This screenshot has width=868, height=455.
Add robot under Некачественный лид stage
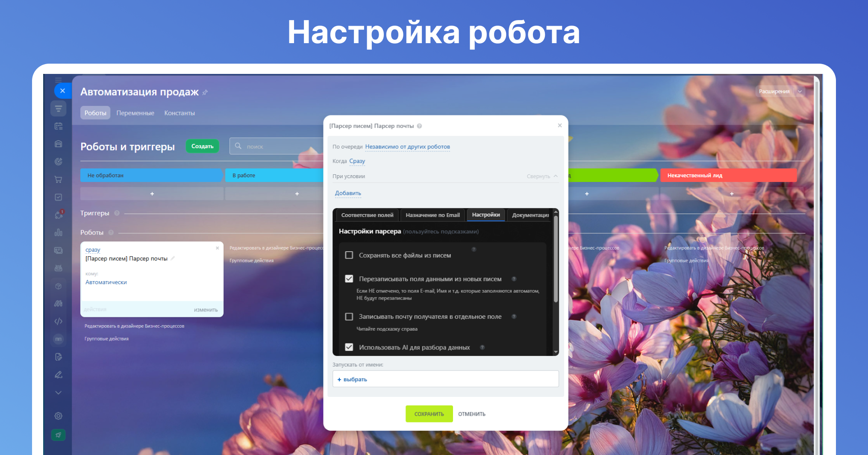[x=732, y=194]
